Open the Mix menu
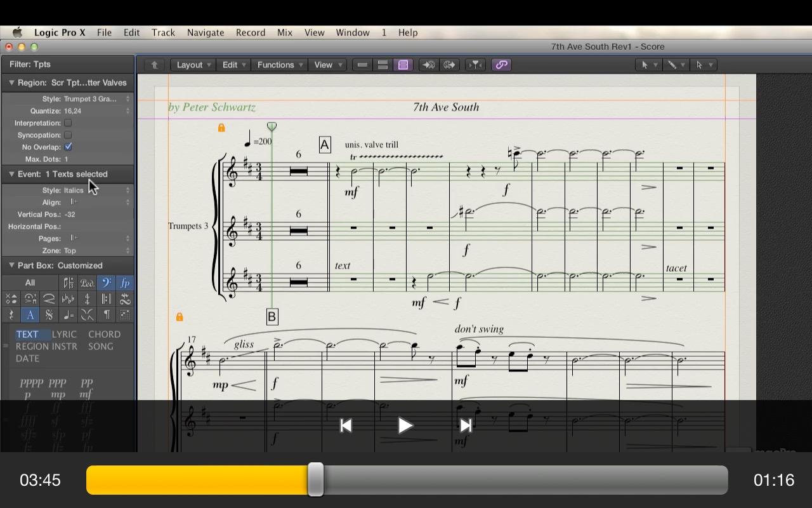812x508 pixels. coord(285,32)
